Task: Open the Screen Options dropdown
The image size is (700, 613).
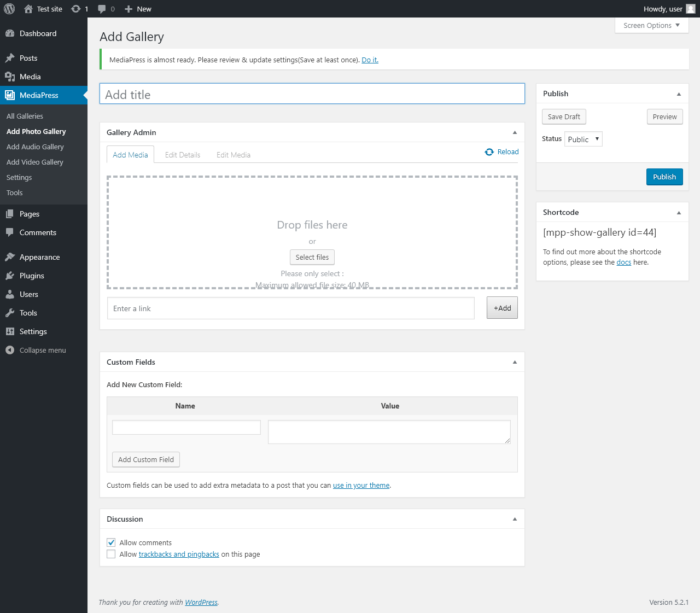Action: 652,25
